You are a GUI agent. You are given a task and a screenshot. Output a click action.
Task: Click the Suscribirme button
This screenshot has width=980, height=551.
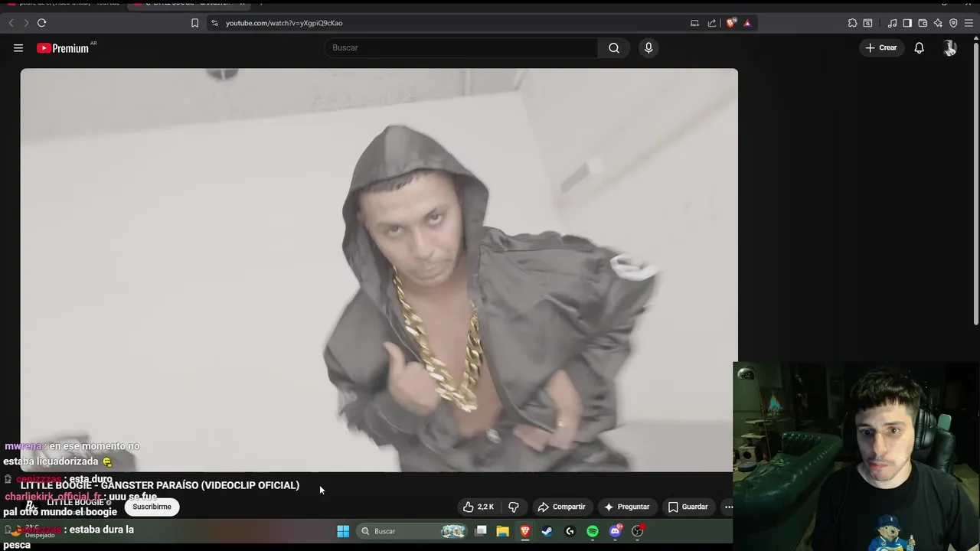(x=152, y=507)
